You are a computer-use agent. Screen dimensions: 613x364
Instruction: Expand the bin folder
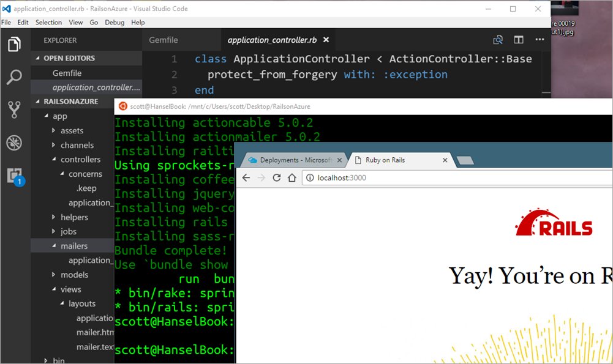46,360
